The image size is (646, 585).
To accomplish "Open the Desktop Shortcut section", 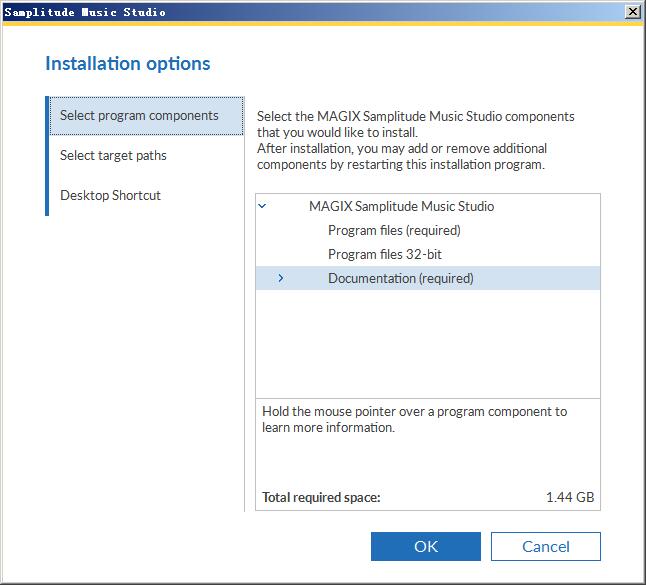I will 110,195.
